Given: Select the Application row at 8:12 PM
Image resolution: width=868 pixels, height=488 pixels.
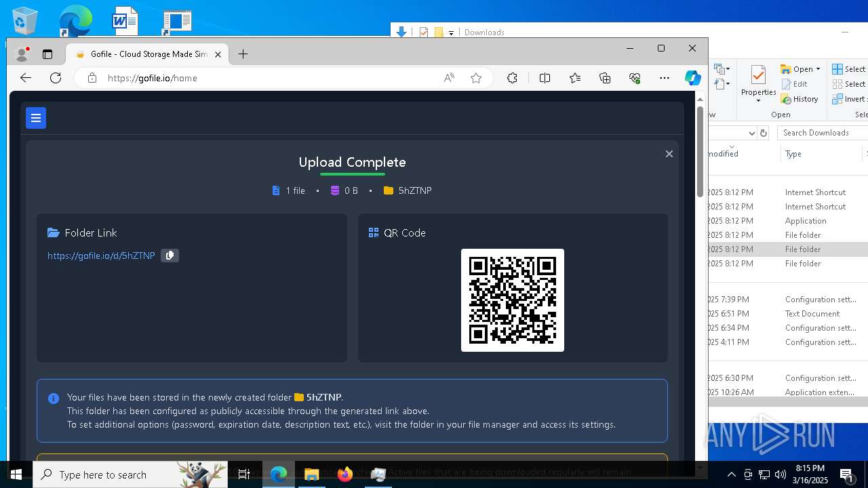Looking at the screenshot, I should [x=788, y=221].
